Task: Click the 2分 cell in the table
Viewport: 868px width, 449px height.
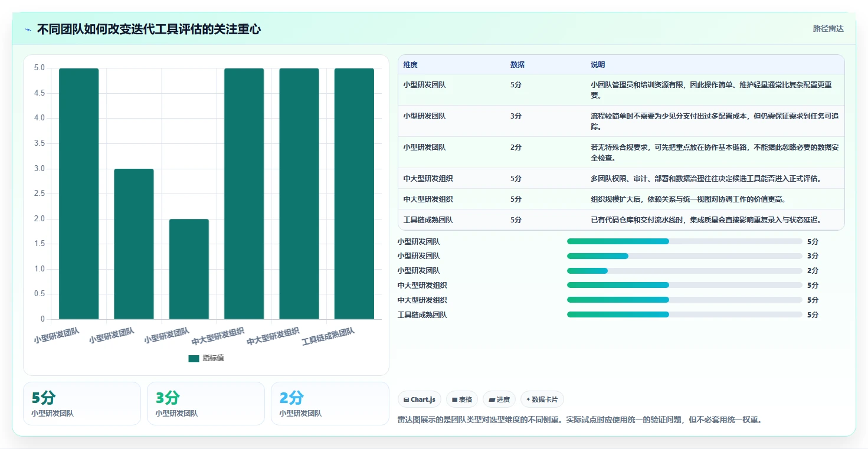Action: 516,147
